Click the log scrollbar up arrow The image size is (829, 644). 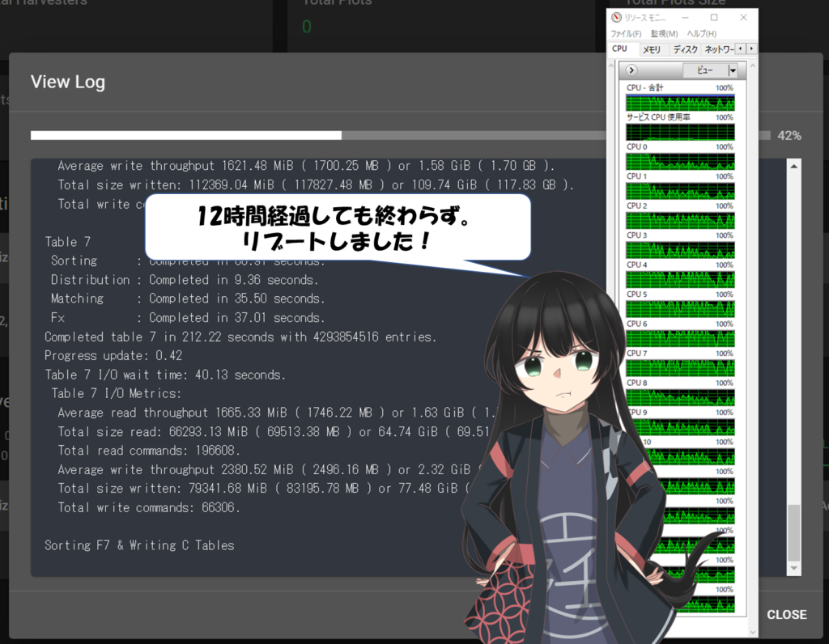click(793, 167)
